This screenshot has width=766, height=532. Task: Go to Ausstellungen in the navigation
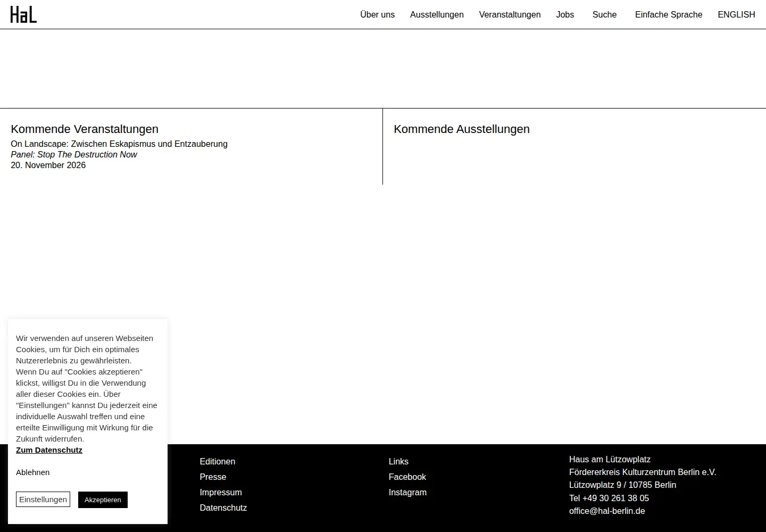point(437,15)
